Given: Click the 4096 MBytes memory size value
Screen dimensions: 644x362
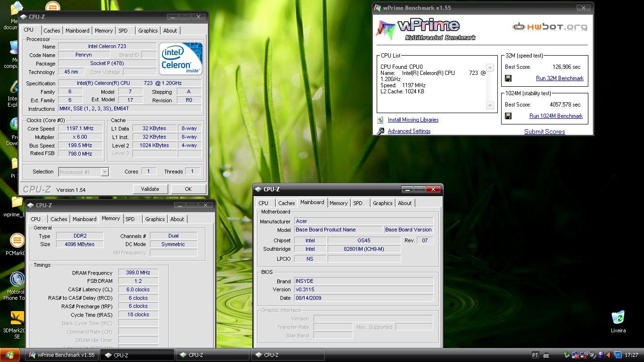Looking at the screenshot, I should coord(80,244).
